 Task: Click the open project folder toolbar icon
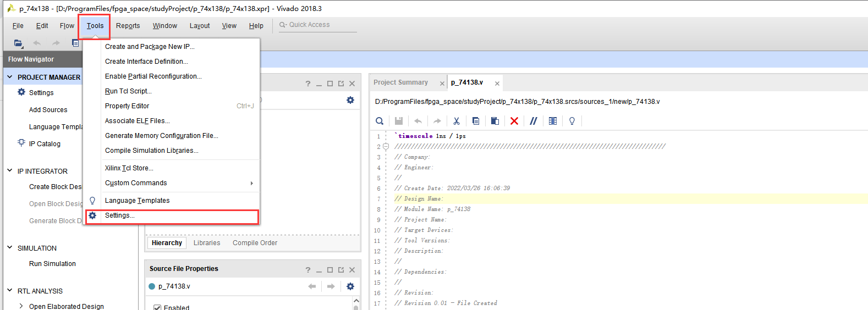tap(18, 43)
